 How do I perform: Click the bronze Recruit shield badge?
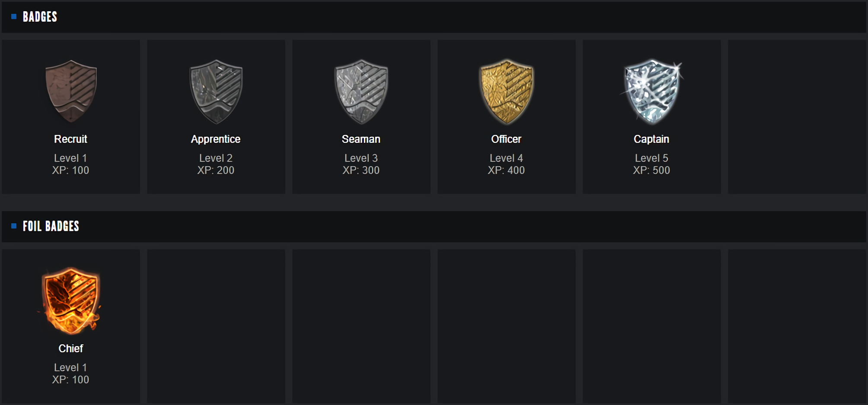point(71,91)
